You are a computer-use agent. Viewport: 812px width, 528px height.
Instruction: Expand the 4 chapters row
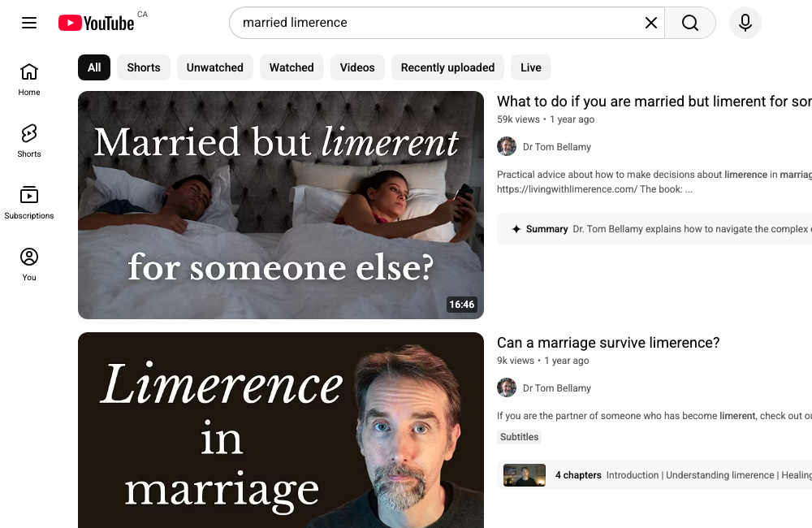pos(654,475)
